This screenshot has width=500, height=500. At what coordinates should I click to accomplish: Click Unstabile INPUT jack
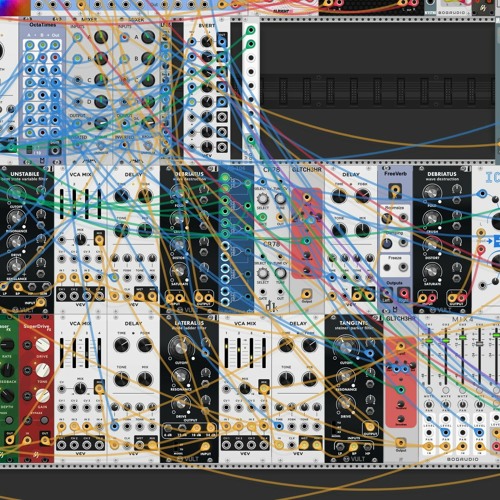point(41,302)
